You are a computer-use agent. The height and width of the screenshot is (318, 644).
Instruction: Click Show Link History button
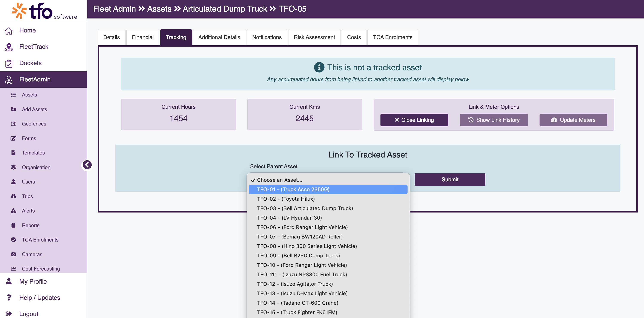[x=494, y=120]
